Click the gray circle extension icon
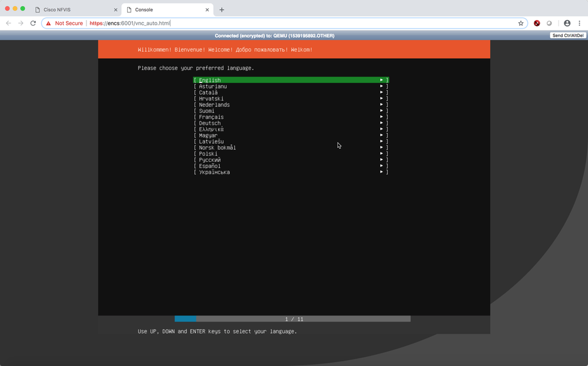Image resolution: width=588 pixels, height=366 pixels. point(549,24)
